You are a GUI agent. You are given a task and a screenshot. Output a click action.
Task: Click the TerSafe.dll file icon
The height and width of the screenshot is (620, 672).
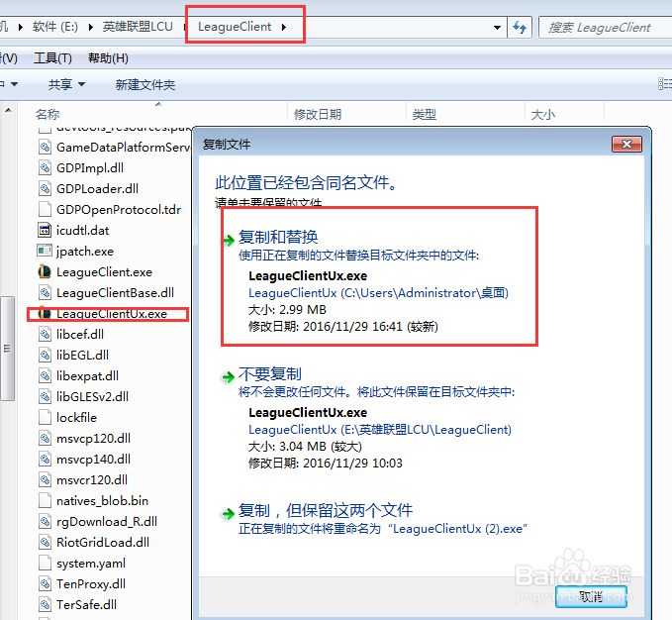[x=45, y=604]
